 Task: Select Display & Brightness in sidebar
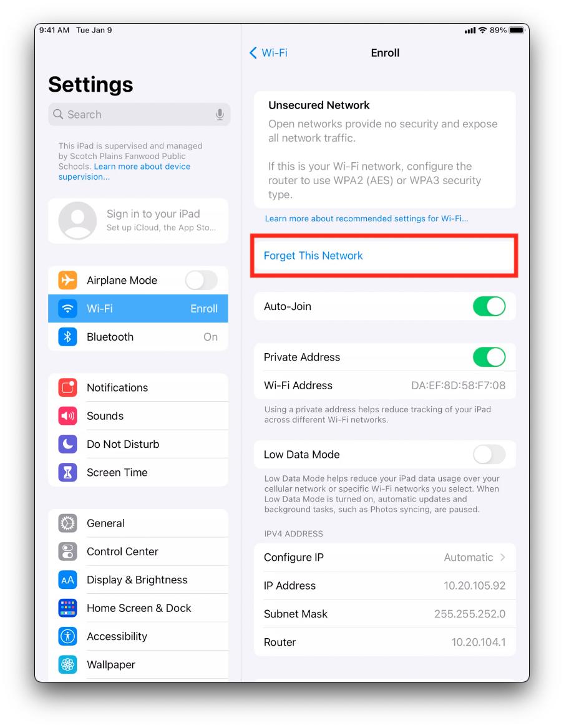(139, 580)
